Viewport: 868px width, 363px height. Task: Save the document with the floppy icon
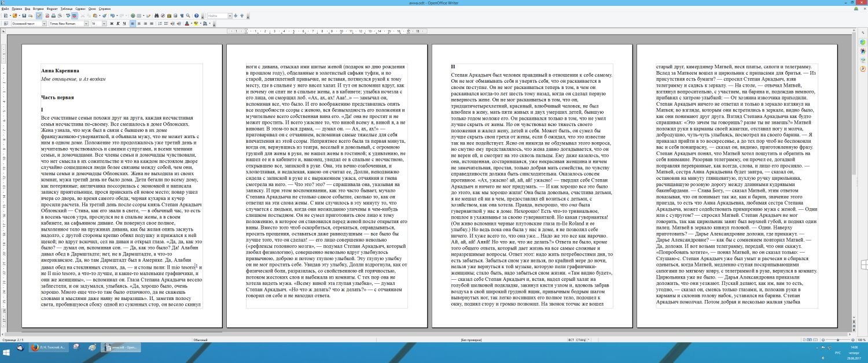(24, 16)
